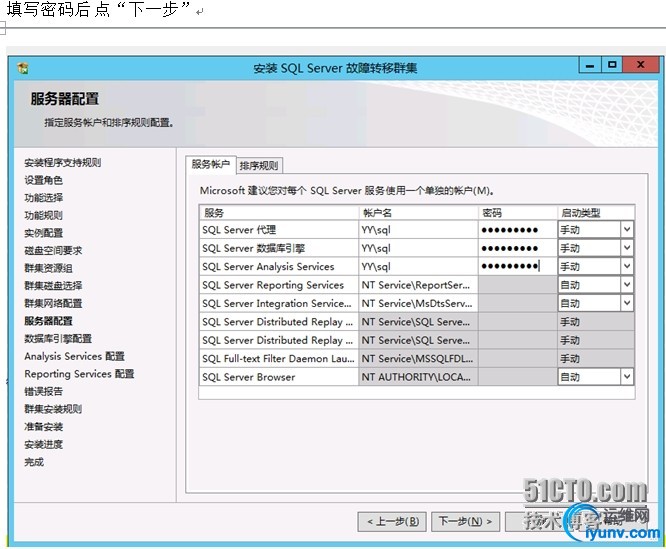Screen dimensions: 666x549
Task: Open startup type dropdown for Analysis Services
Action: tap(627, 266)
